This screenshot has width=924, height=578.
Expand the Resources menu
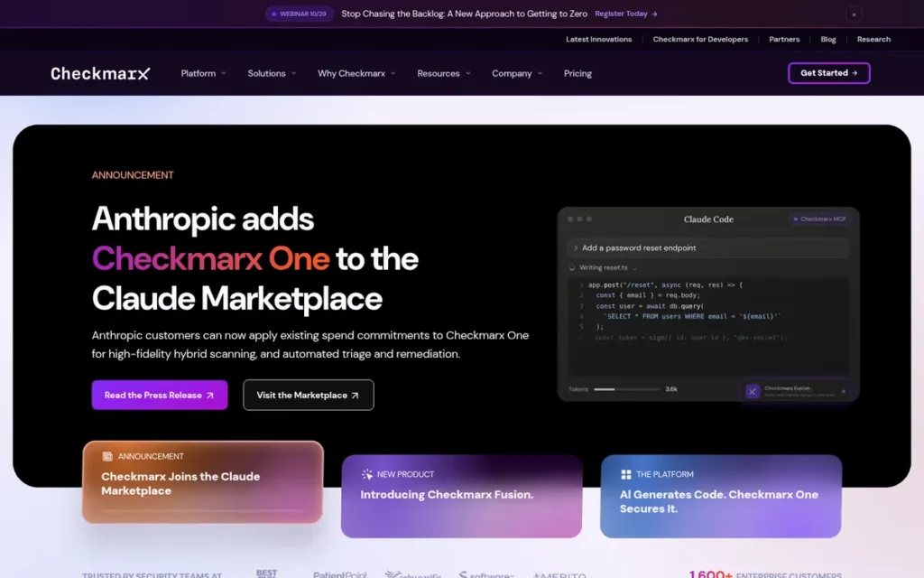(444, 73)
